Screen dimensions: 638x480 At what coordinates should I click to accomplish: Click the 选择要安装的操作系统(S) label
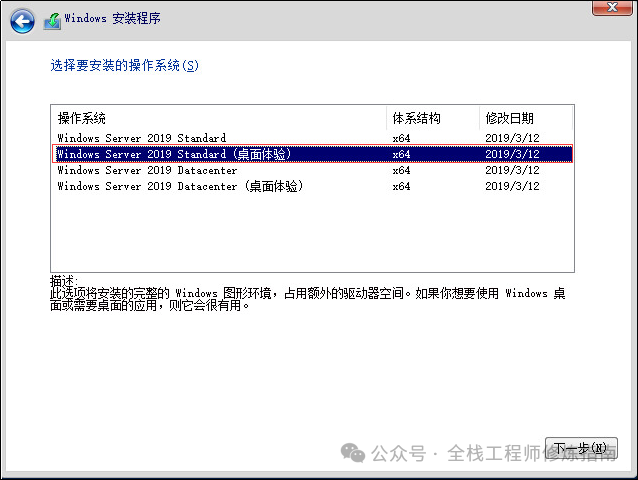(x=125, y=65)
